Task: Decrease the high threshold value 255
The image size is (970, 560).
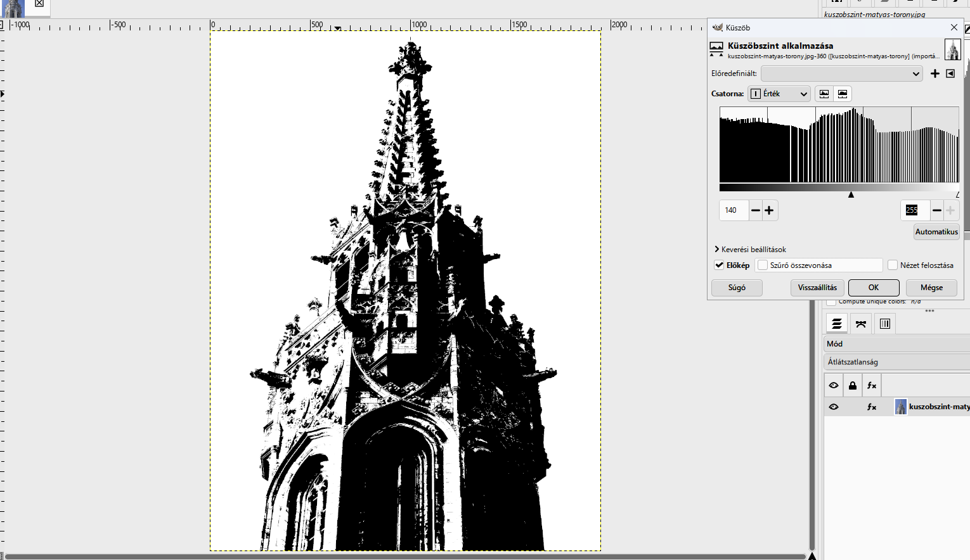Action: coord(937,210)
